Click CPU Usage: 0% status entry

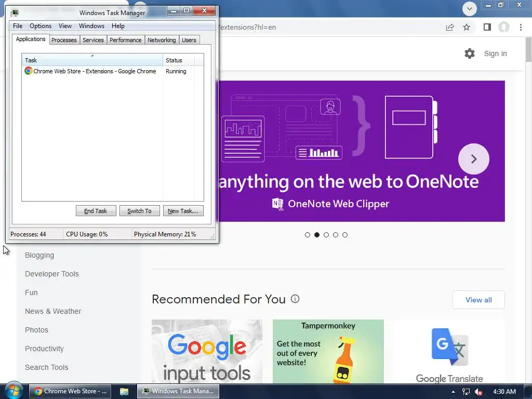pyautogui.click(x=87, y=234)
